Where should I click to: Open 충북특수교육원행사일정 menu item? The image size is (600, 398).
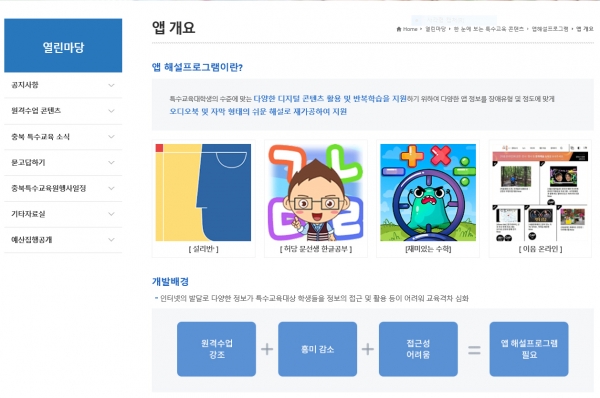[x=63, y=188]
